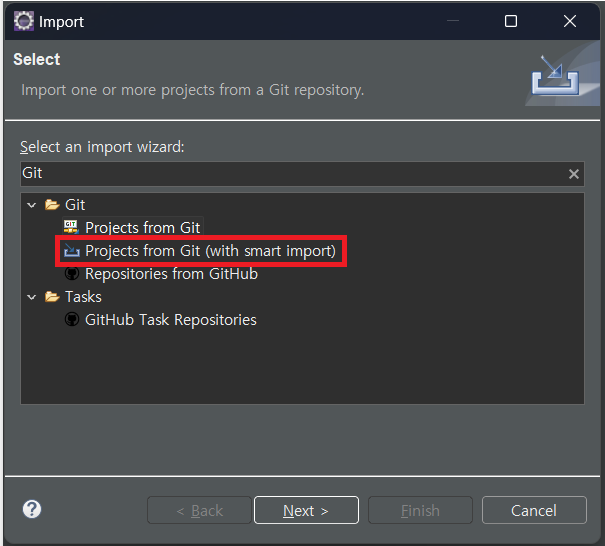Click the GitHub Task Repositories octocat icon
Viewport: 605px width, 546px height.
pos(72,319)
